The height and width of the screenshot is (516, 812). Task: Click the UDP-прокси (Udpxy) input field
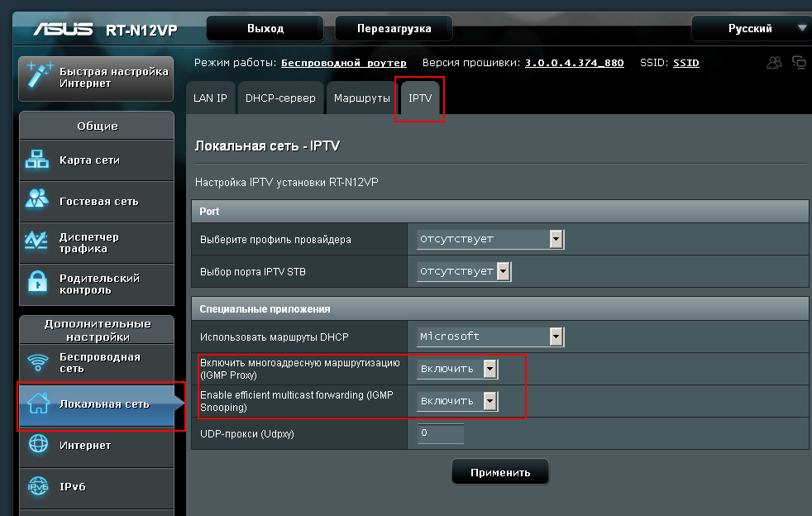[441, 433]
